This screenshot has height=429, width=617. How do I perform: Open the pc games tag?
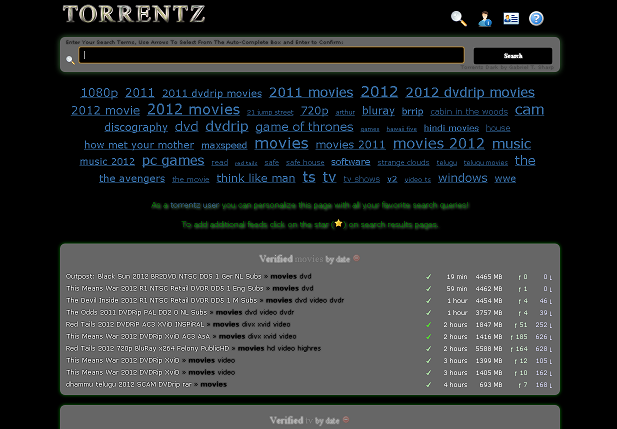pos(173,161)
